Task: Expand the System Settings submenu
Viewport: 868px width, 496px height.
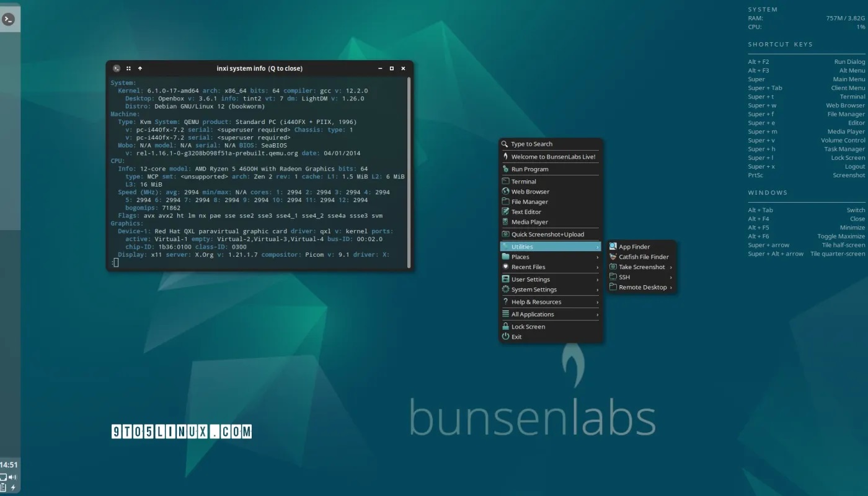Action: tap(533, 290)
